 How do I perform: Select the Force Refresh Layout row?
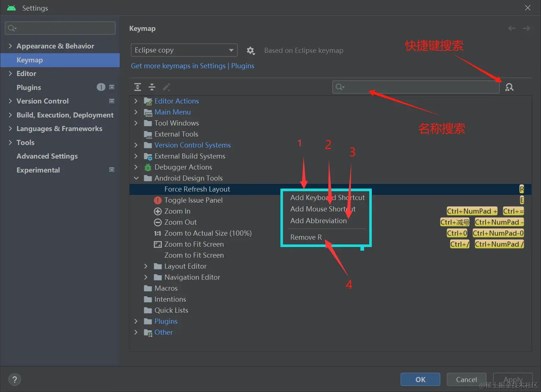330,189
